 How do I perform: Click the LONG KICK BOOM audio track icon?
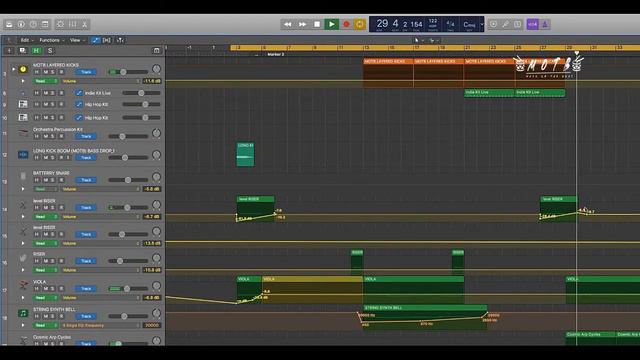point(23,155)
